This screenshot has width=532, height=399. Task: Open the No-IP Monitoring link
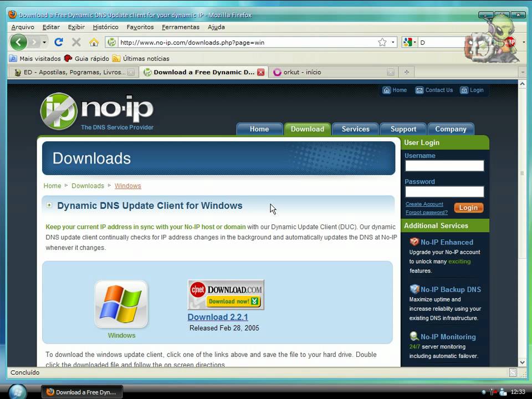tap(448, 336)
